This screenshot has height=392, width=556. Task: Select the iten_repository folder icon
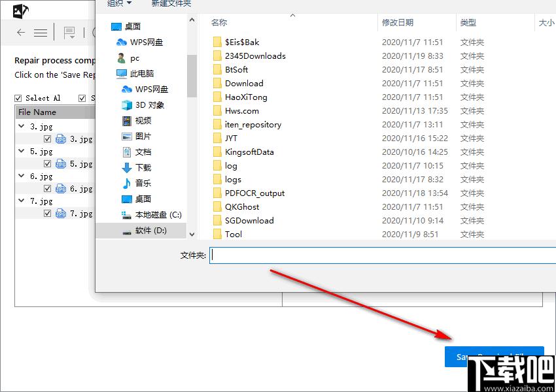[217, 125]
